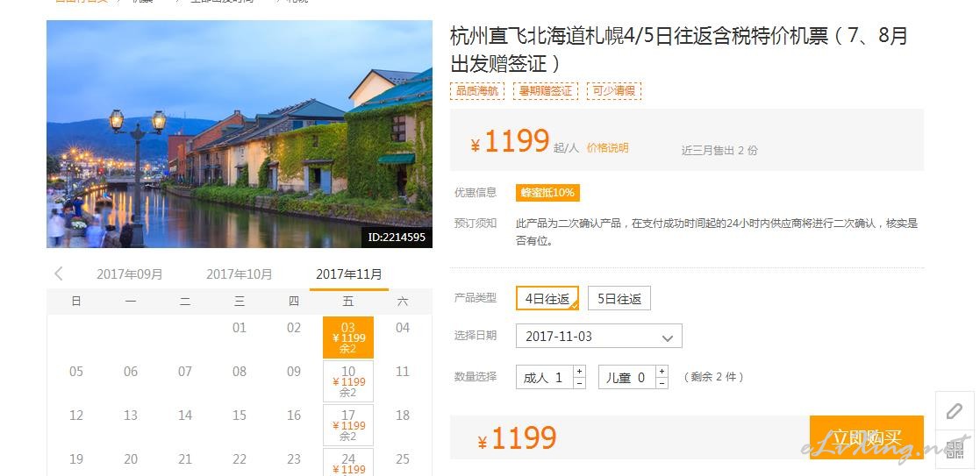Screen dimensions: 980x476
Task: Select the 5日往返 product type
Action: click(619, 299)
